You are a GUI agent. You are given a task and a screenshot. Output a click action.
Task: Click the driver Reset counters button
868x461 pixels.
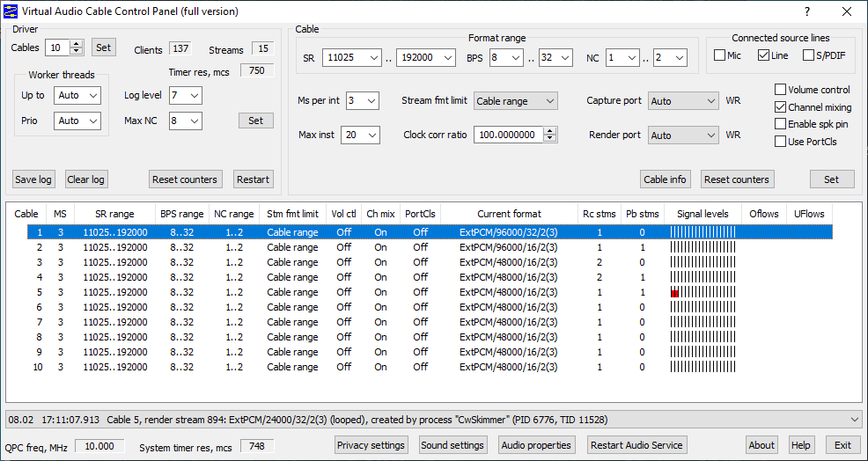tap(186, 179)
